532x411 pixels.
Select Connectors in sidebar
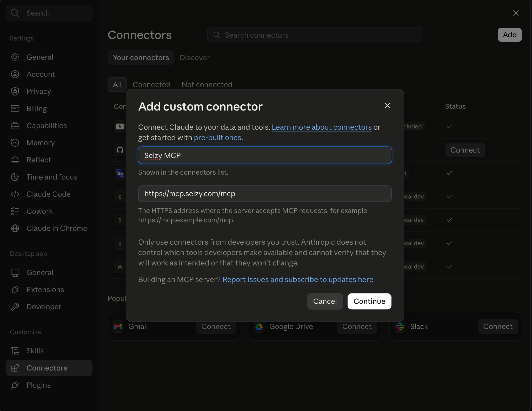click(x=49, y=368)
